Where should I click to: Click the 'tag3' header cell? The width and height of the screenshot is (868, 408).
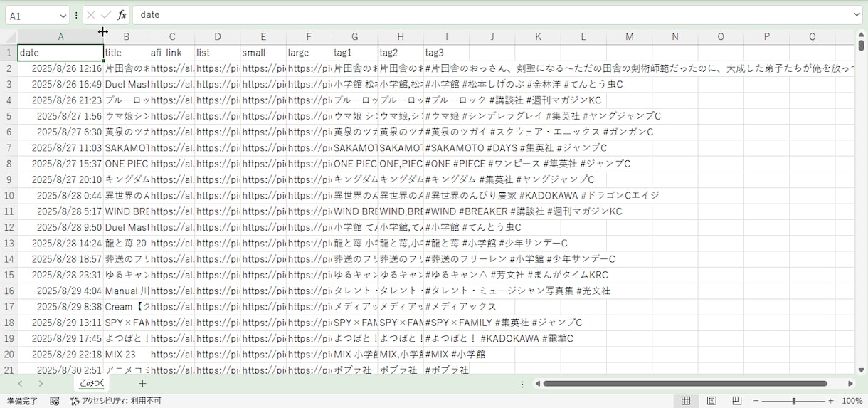[x=446, y=53]
